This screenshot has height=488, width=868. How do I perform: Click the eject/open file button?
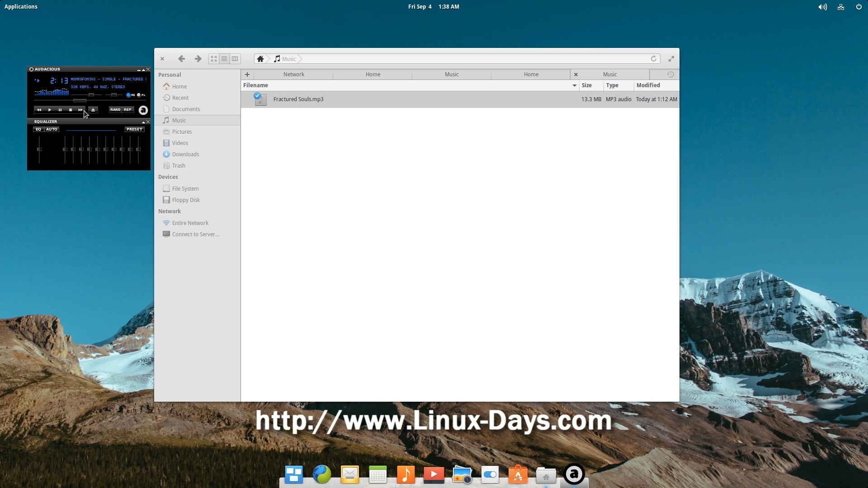point(93,110)
